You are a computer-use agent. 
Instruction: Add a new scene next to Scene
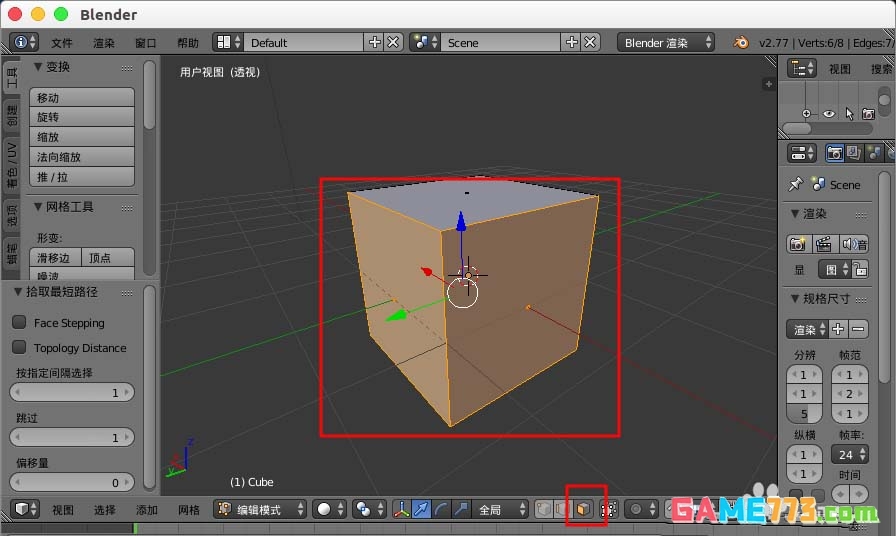[571, 42]
